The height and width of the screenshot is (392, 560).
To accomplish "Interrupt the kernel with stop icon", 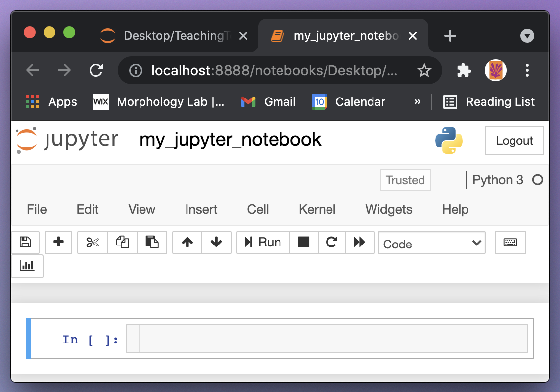I will pyautogui.click(x=304, y=242).
